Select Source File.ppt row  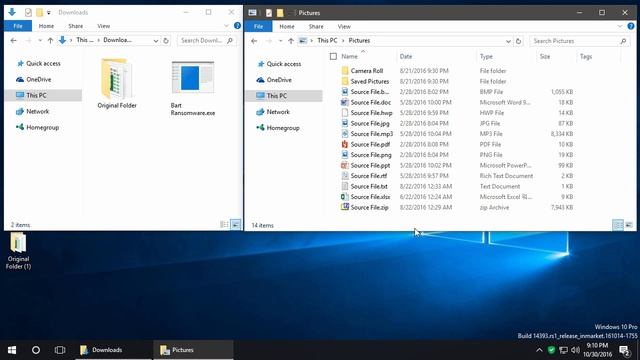[x=457, y=165]
